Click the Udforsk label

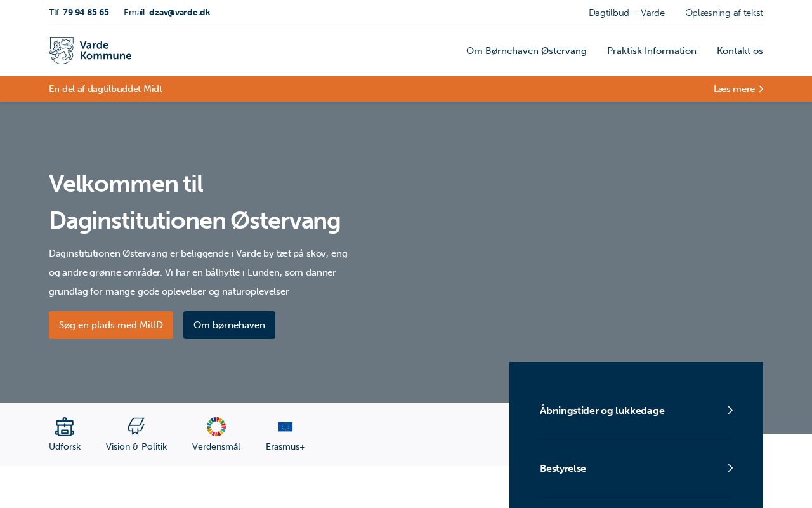(65, 446)
